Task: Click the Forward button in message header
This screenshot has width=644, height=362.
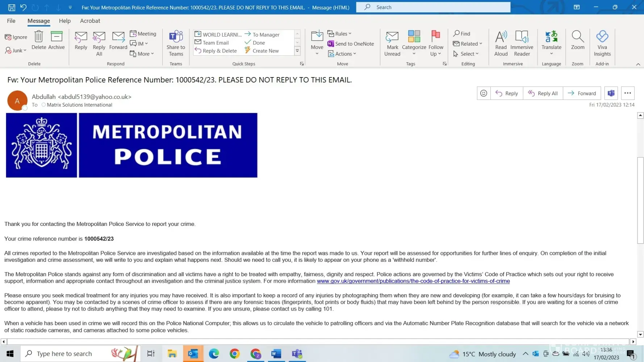Action: 582,93
